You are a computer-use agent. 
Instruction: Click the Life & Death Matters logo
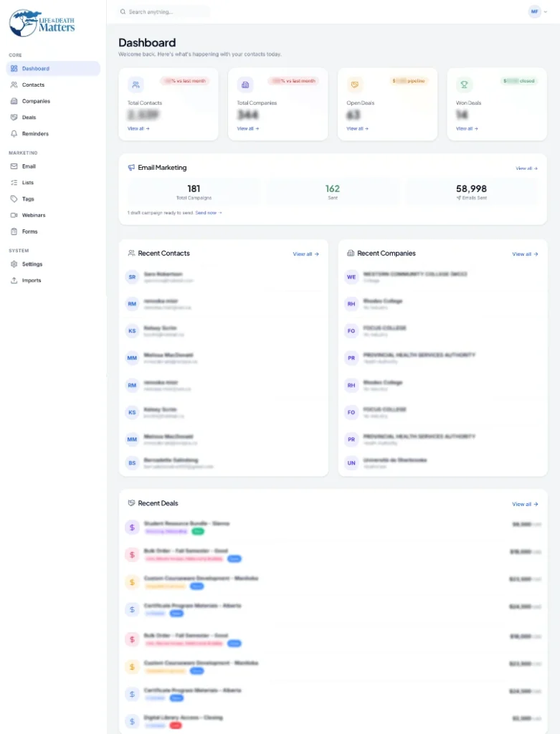tap(42, 23)
